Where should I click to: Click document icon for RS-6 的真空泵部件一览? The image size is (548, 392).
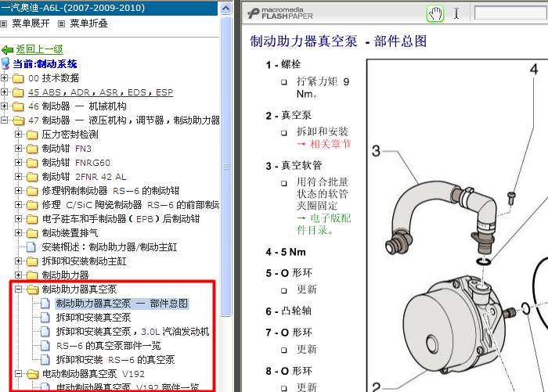[x=45, y=346]
